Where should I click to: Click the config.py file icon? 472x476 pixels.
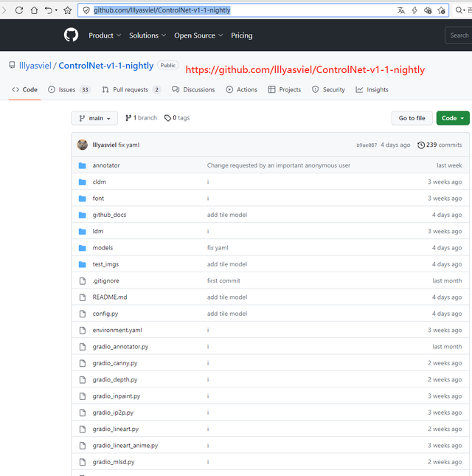pyautogui.click(x=82, y=314)
